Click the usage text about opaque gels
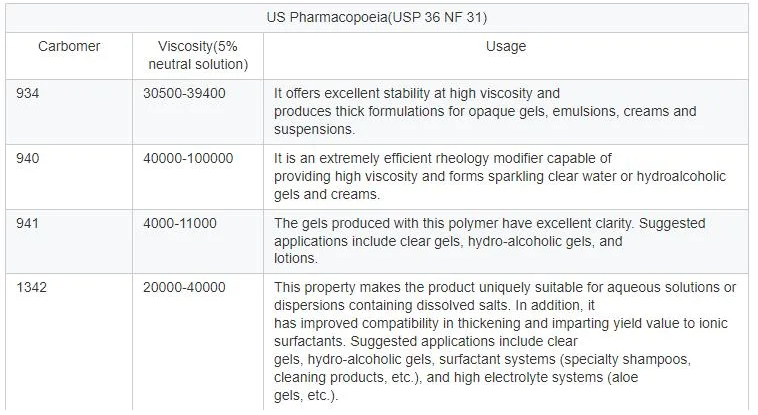Screen dimensions: 758x415 485,111
